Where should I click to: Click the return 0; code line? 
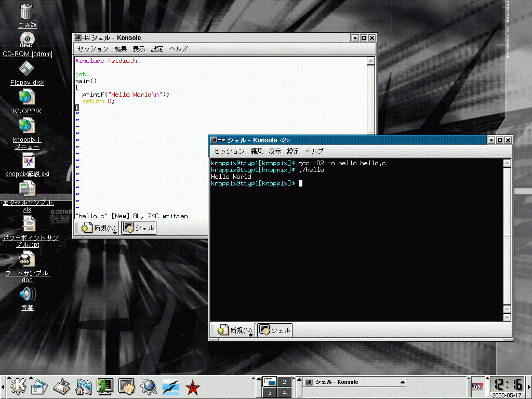coord(98,101)
